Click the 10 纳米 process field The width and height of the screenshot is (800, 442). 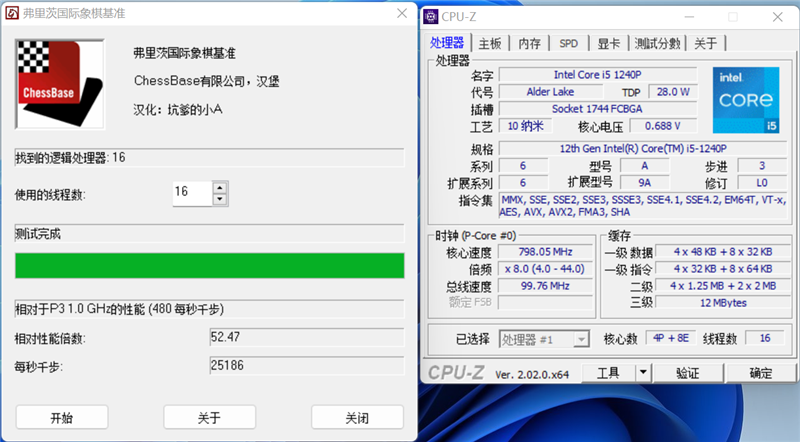pos(525,126)
